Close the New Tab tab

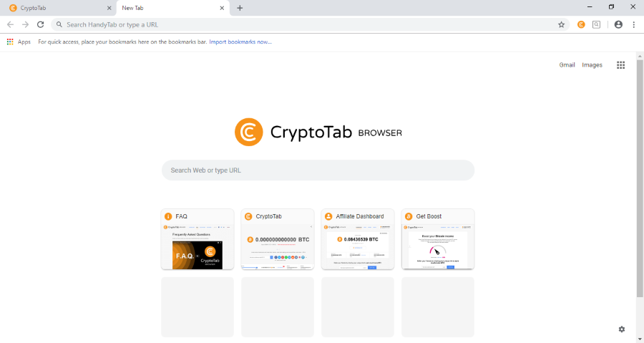click(x=223, y=8)
